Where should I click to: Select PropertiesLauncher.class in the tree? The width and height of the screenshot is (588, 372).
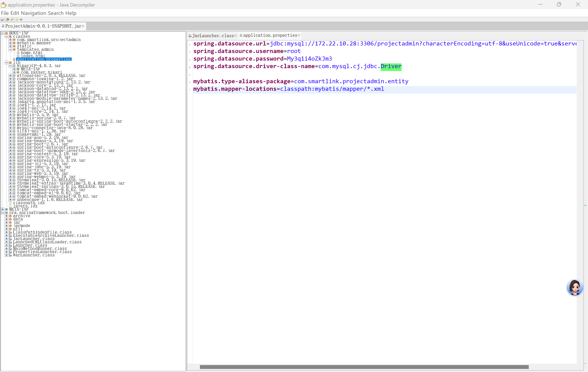tap(42, 252)
